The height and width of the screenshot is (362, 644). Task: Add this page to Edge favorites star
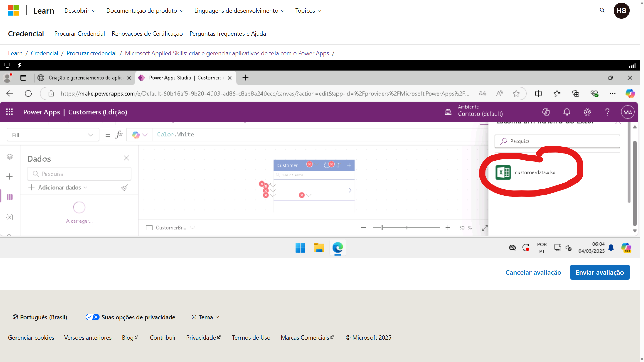[516, 94]
